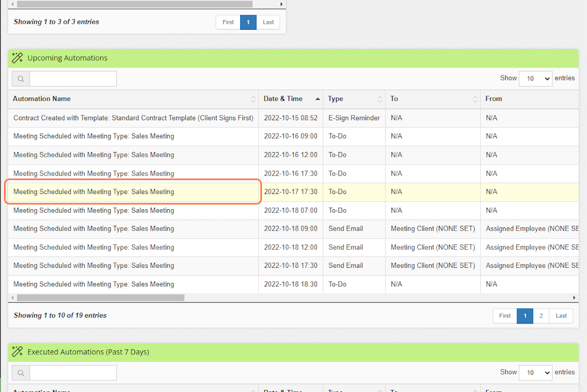This screenshot has height=392, width=587.
Task: Toggle sorting on the Automation Name column
Action: (254, 99)
